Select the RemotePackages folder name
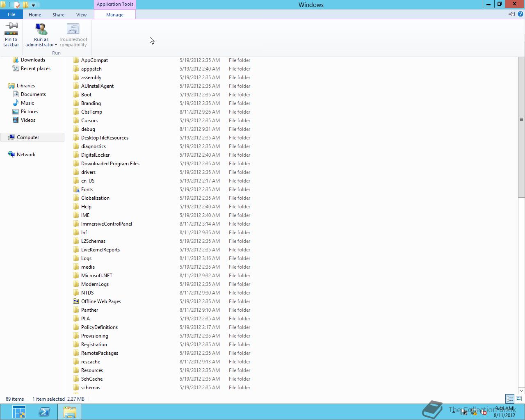525x420 pixels. pos(100,353)
